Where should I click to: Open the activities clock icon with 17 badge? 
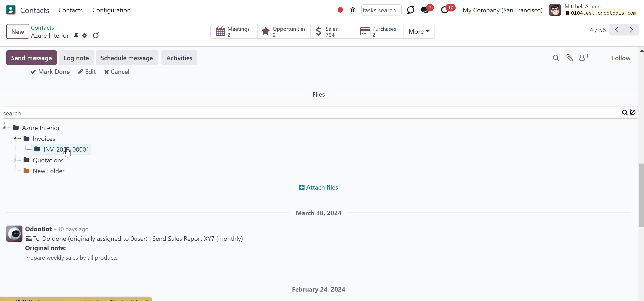tap(445, 10)
